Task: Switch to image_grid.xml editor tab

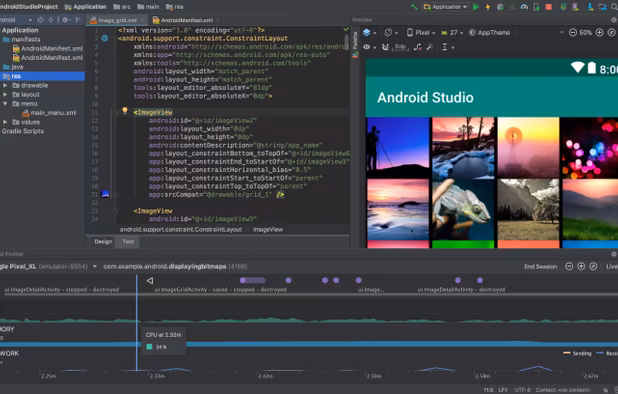Action: pos(117,20)
